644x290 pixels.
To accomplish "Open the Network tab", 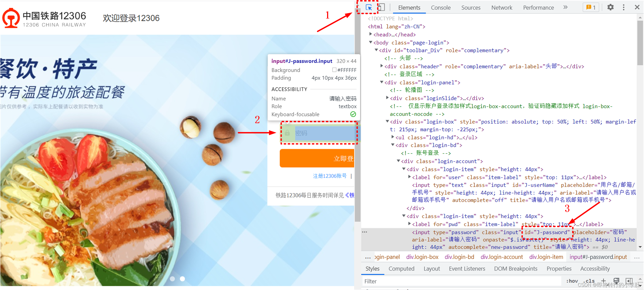I will [x=502, y=8].
